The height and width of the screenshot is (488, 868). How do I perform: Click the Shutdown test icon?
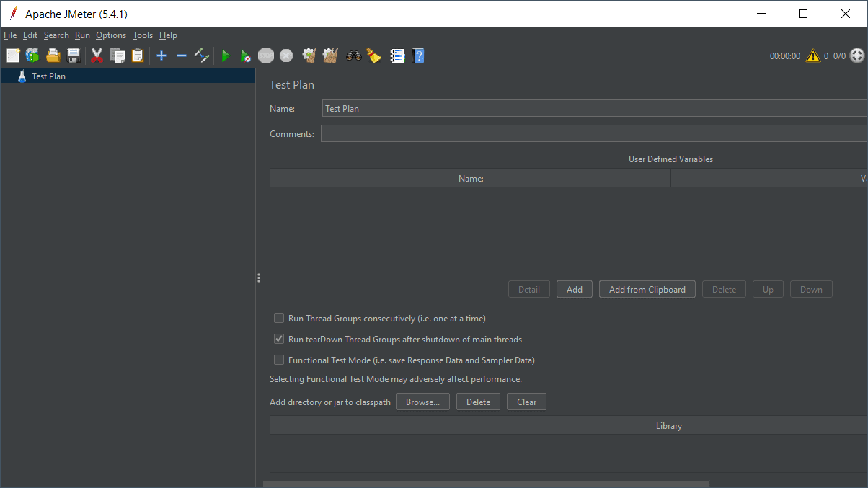tap(286, 56)
